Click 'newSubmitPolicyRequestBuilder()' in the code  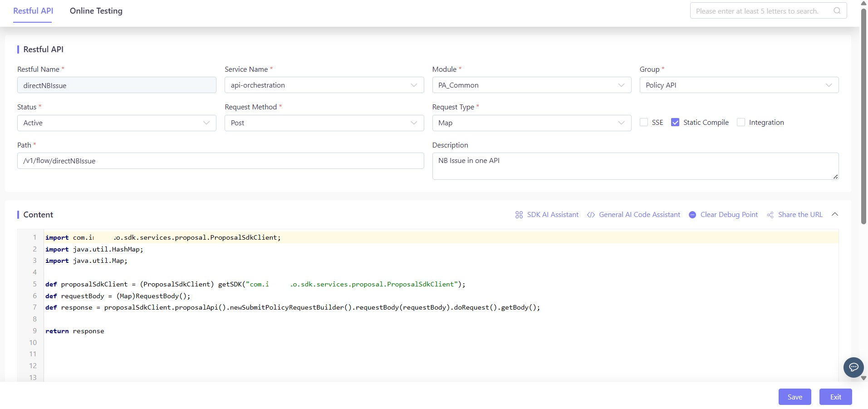[291, 307]
